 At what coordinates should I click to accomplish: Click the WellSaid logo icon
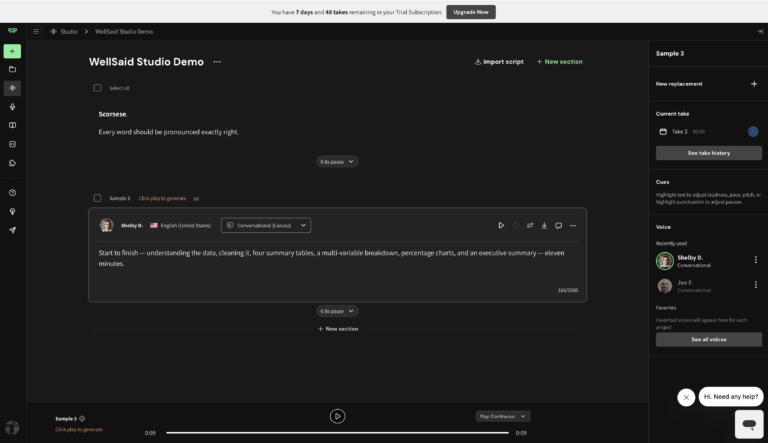coord(12,31)
